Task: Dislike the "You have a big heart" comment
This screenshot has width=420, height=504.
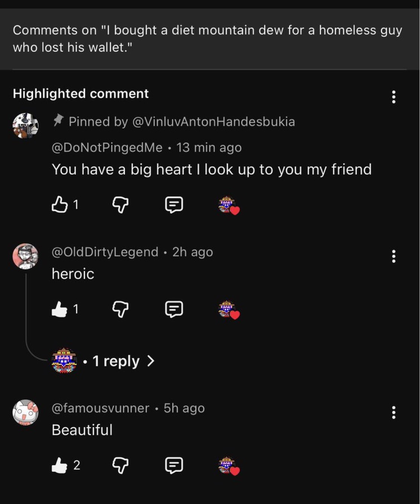Action: tap(120, 205)
